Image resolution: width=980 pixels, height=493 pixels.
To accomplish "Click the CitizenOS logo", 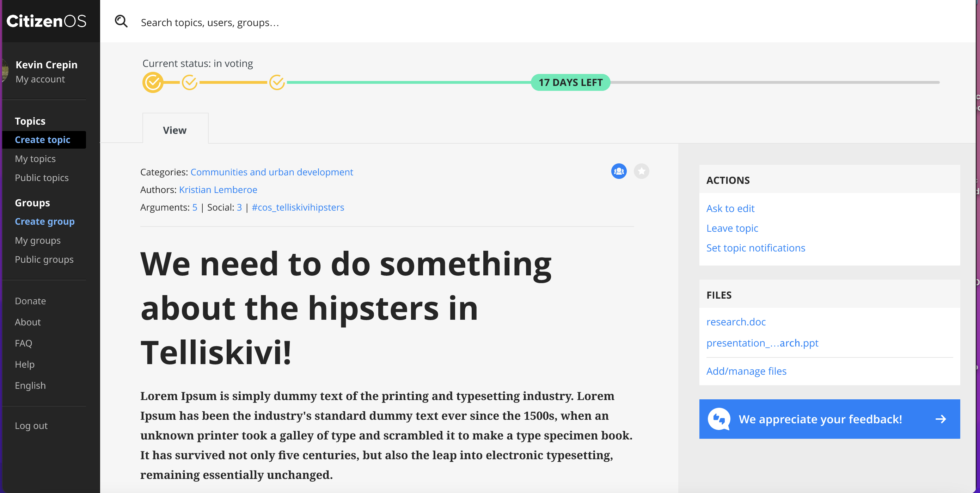I will coord(47,21).
